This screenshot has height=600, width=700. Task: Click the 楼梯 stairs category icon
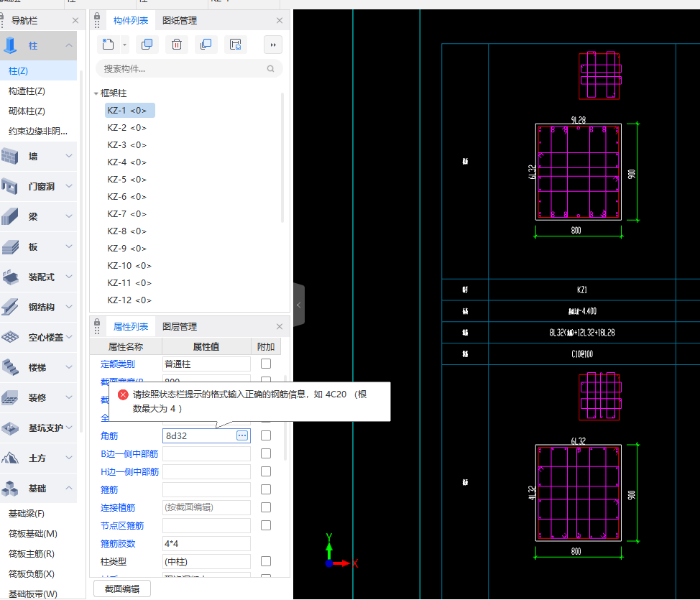[10, 367]
